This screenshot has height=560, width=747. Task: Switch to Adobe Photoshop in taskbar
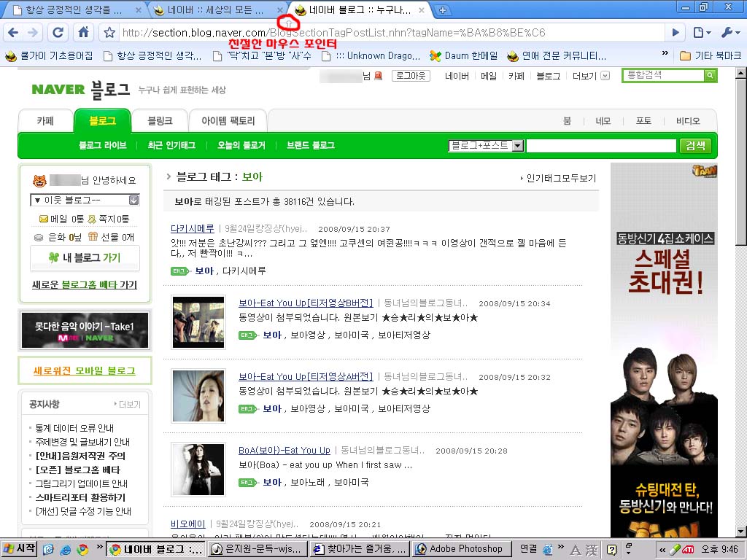click(461, 549)
